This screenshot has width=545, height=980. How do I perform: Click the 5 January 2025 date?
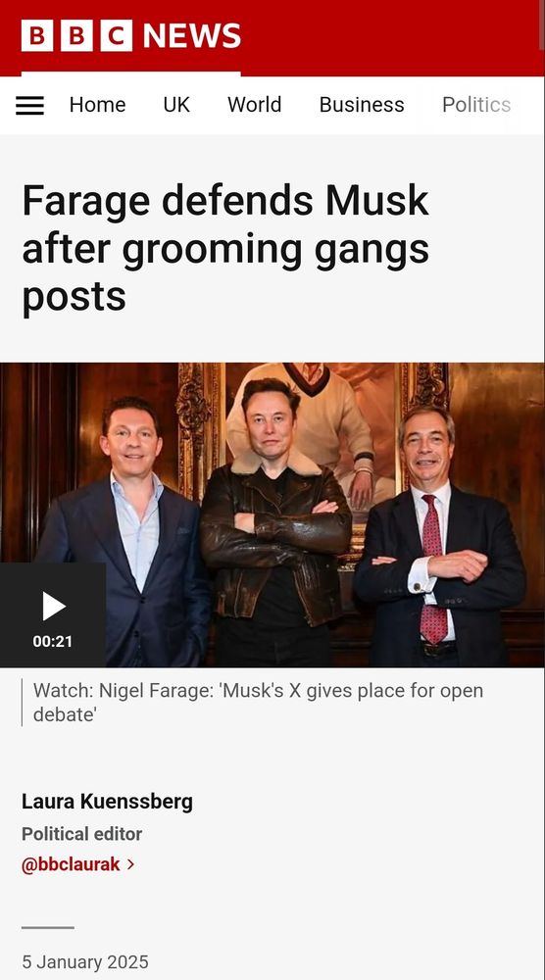coord(85,962)
